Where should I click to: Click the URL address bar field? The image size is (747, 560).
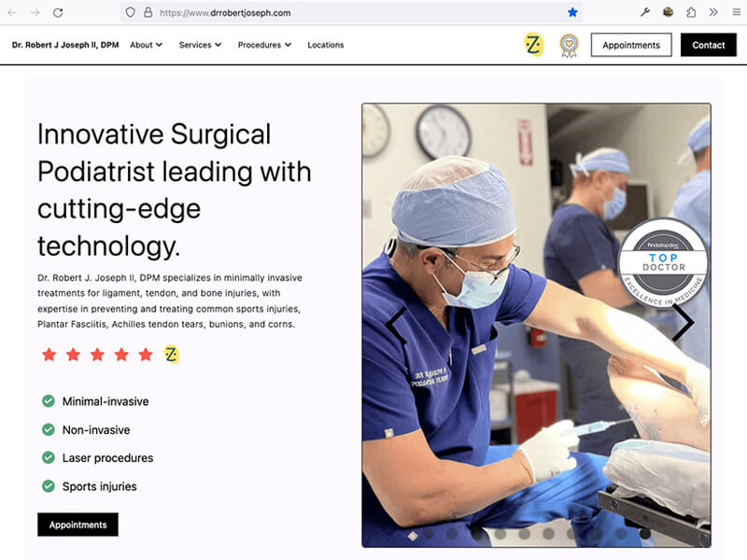[353, 13]
